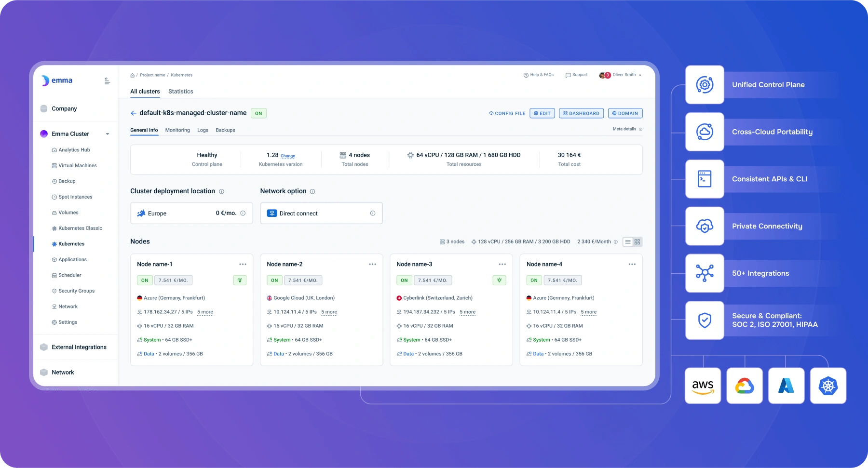Click info icon beside 2 340 €/Month
Screen dimensions: 868x468
coord(616,242)
